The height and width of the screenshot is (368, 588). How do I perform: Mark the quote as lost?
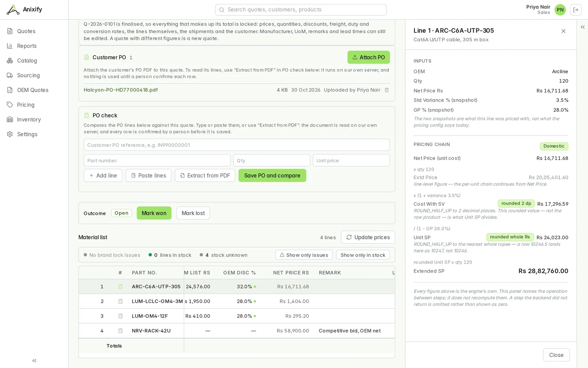click(x=193, y=213)
